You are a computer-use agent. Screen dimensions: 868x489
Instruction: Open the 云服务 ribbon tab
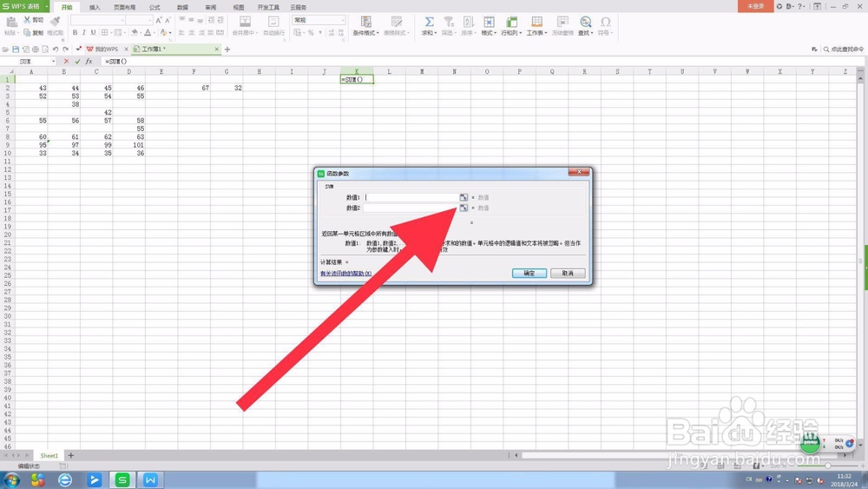299,7
